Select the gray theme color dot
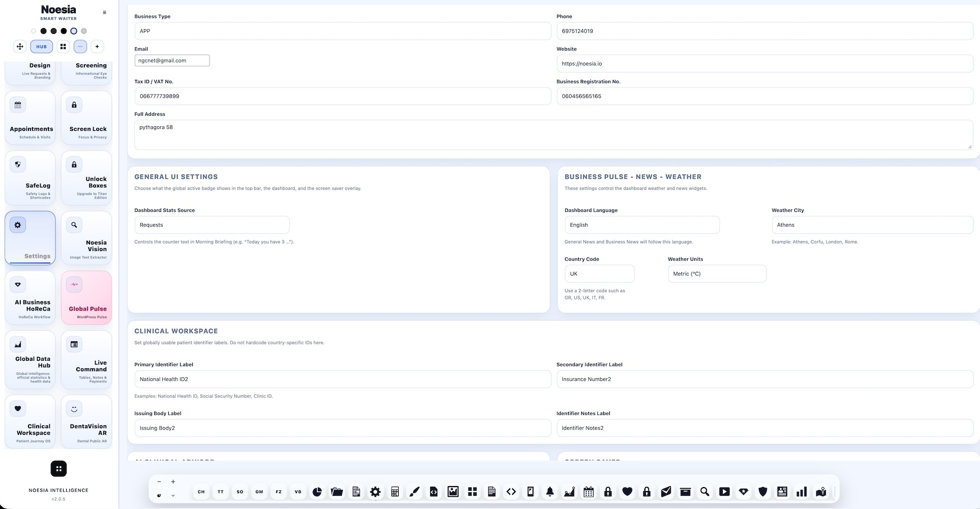Screen dimensions: 980x509 (84, 31)
